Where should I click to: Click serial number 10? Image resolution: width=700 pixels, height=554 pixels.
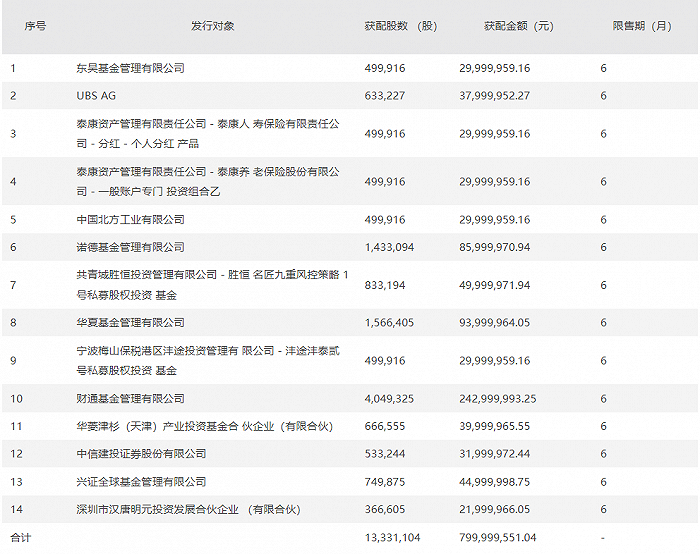click(x=17, y=399)
